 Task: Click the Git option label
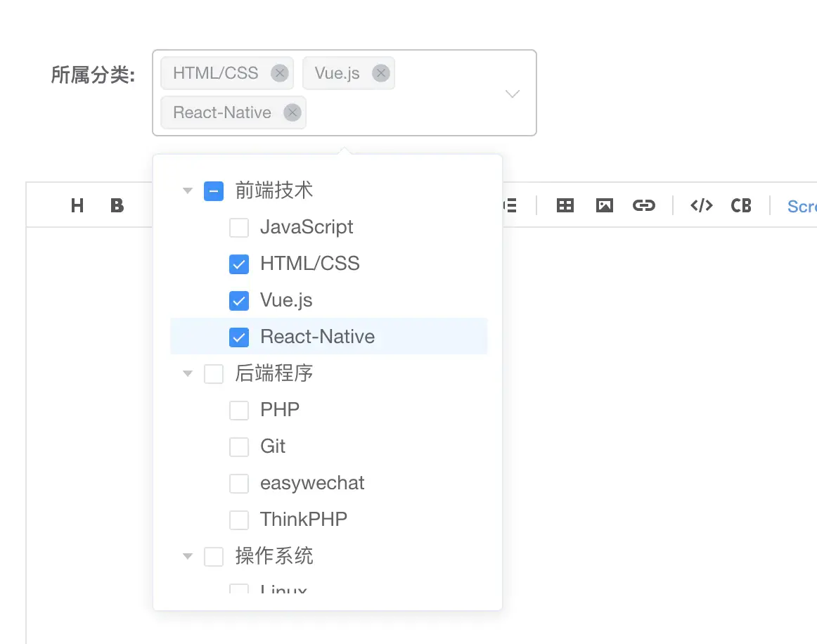click(273, 446)
